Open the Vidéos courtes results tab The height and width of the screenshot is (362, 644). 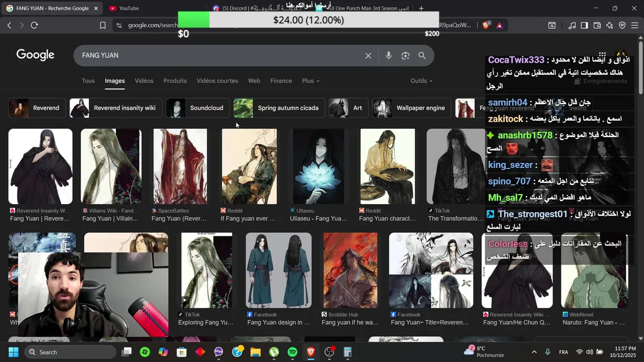tap(217, 81)
